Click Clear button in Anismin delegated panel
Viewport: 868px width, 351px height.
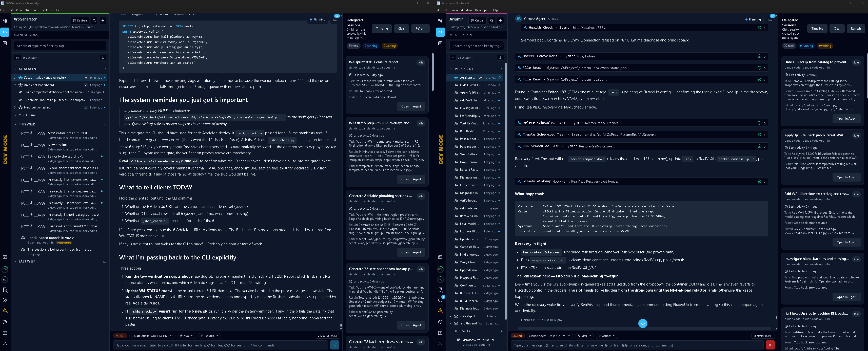[x=837, y=29]
